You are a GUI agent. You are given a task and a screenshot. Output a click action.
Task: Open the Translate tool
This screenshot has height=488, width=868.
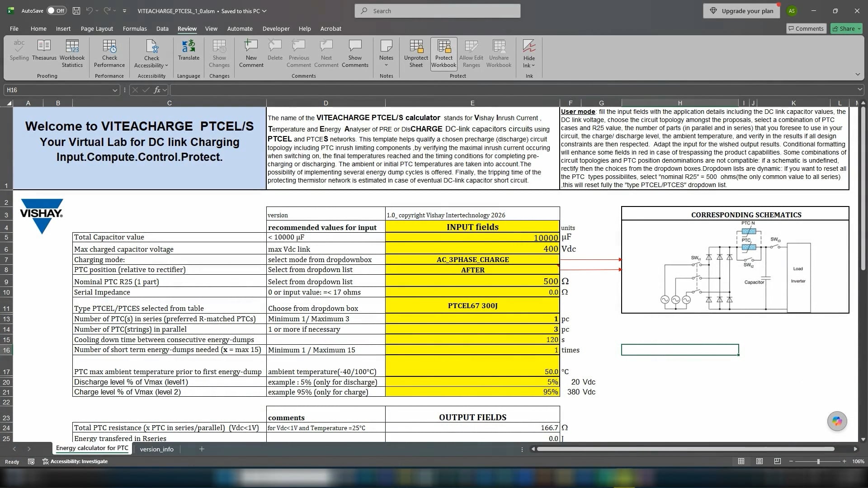point(189,50)
